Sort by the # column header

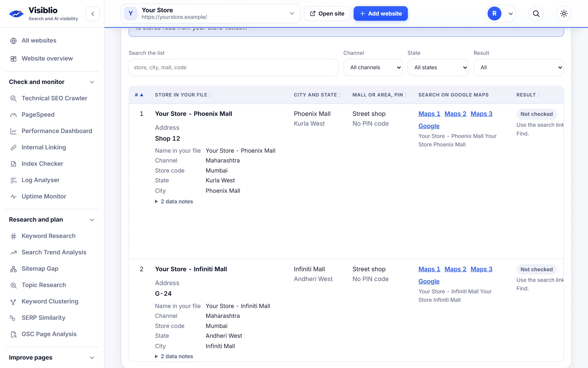(x=139, y=95)
